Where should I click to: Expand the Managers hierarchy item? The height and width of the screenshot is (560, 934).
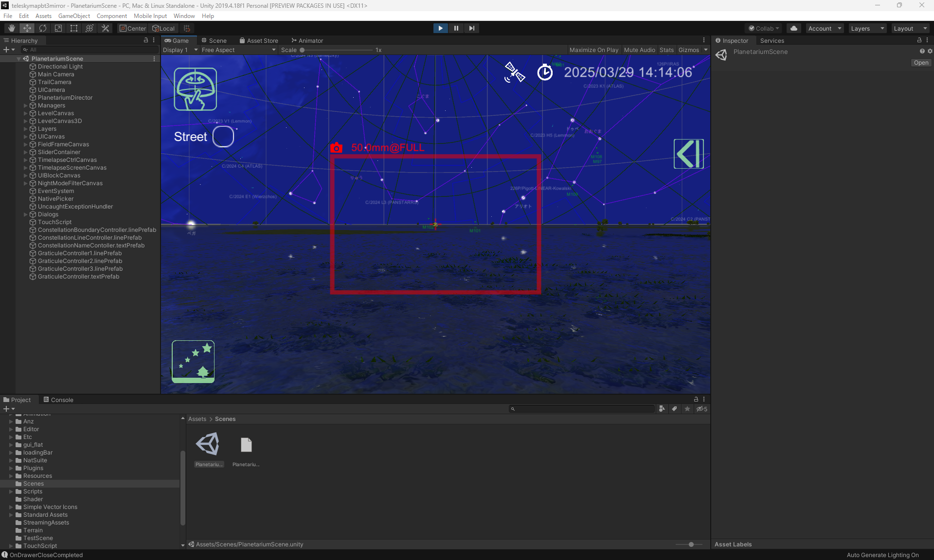coord(26,105)
